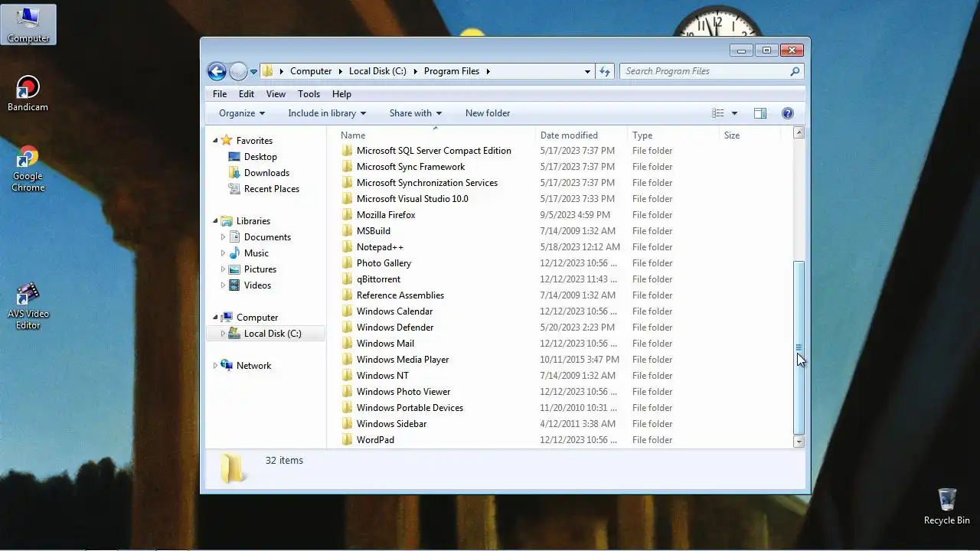The image size is (980, 551).
Task: Select the Mozilla Firefox folder icon
Action: coord(347,215)
